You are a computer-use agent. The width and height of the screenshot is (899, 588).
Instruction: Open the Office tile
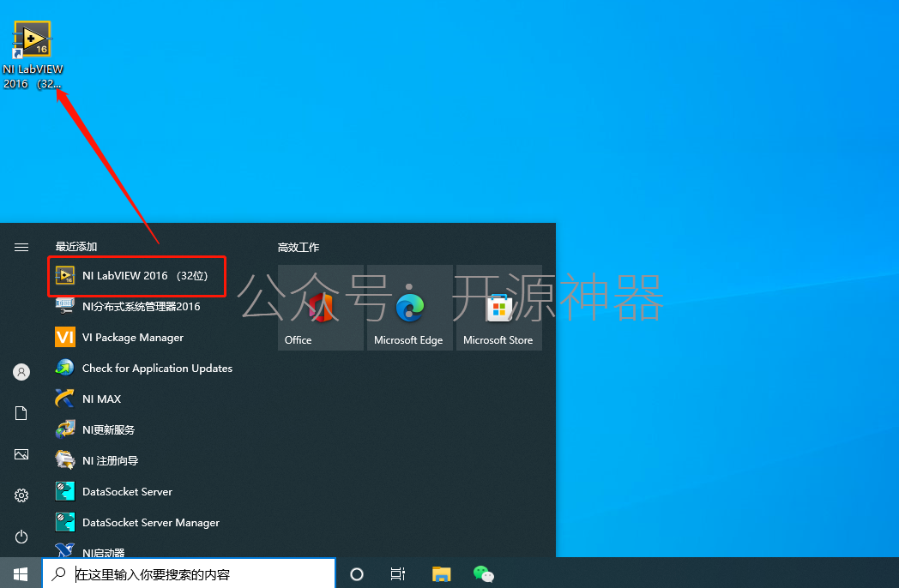coord(321,307)
